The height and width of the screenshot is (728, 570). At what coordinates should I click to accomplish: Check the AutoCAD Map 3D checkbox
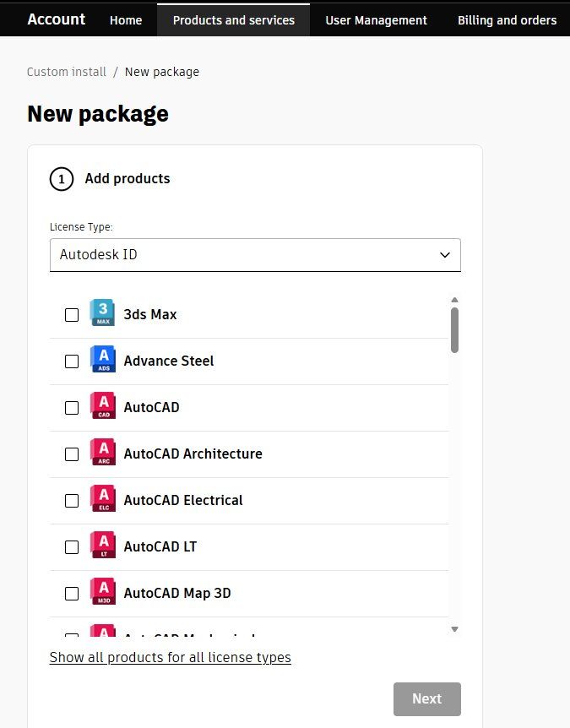tap(72, 594)
